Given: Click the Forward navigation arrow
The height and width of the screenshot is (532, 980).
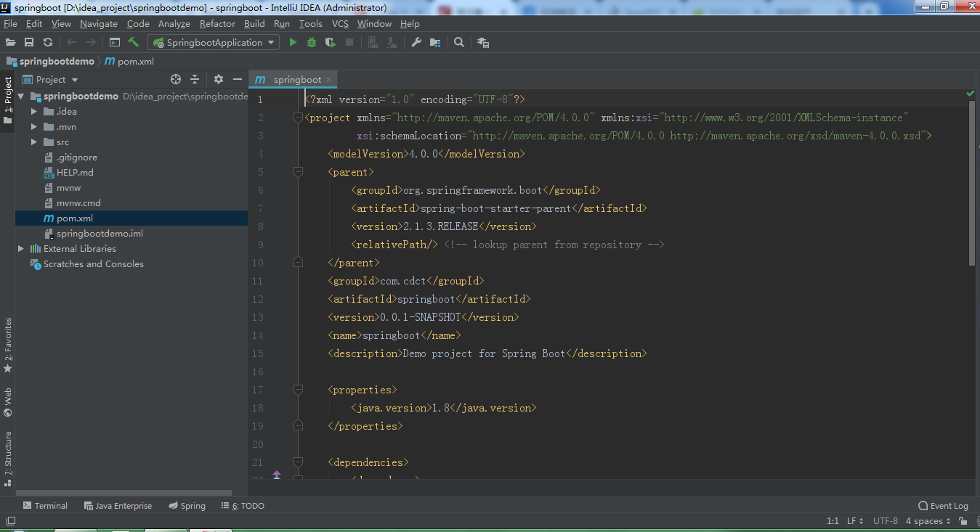Looking at the screenshot, I should click(91, 43).
